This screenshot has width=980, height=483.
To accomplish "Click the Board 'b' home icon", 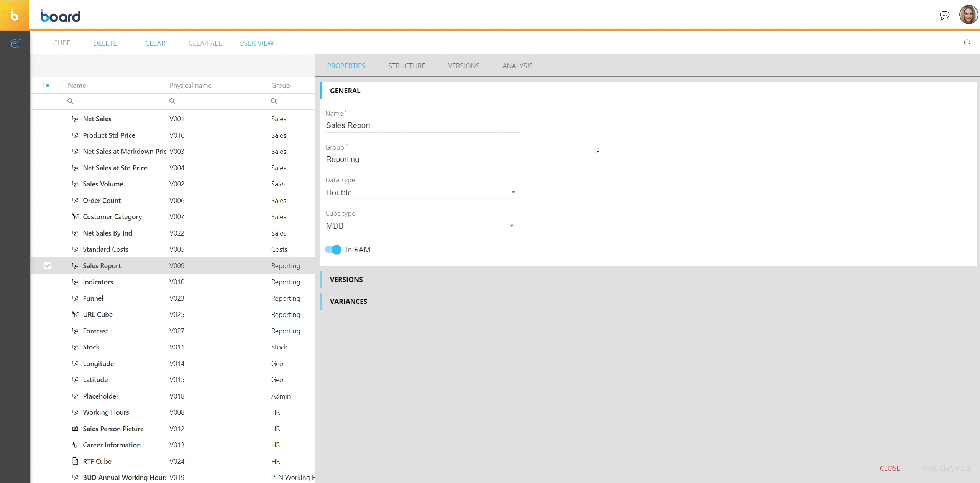I will (x=15, y=15).
